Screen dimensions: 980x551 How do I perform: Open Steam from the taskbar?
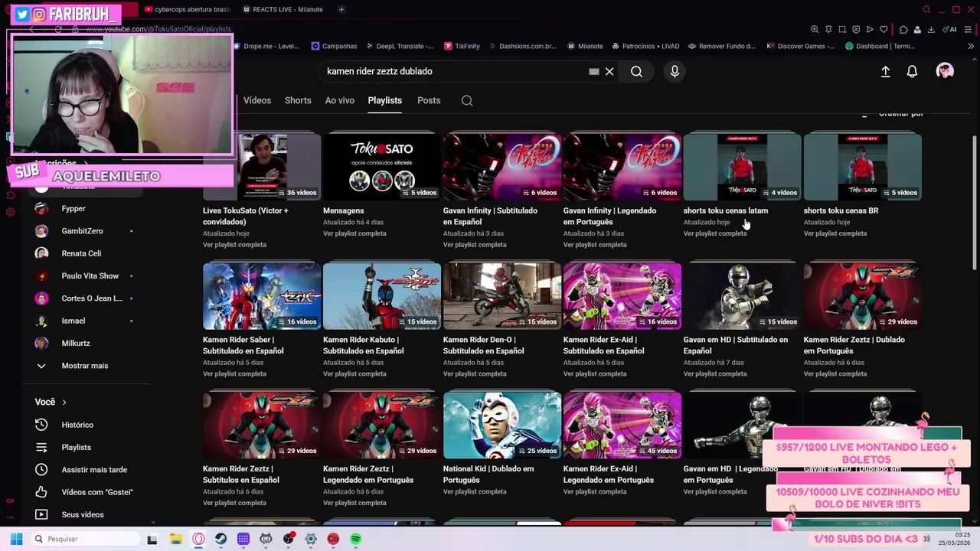[220, 539]
